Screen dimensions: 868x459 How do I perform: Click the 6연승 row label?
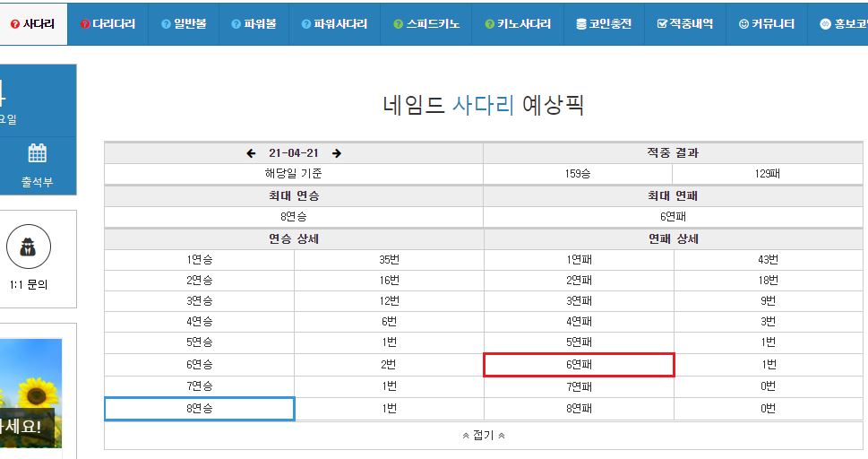199,365
